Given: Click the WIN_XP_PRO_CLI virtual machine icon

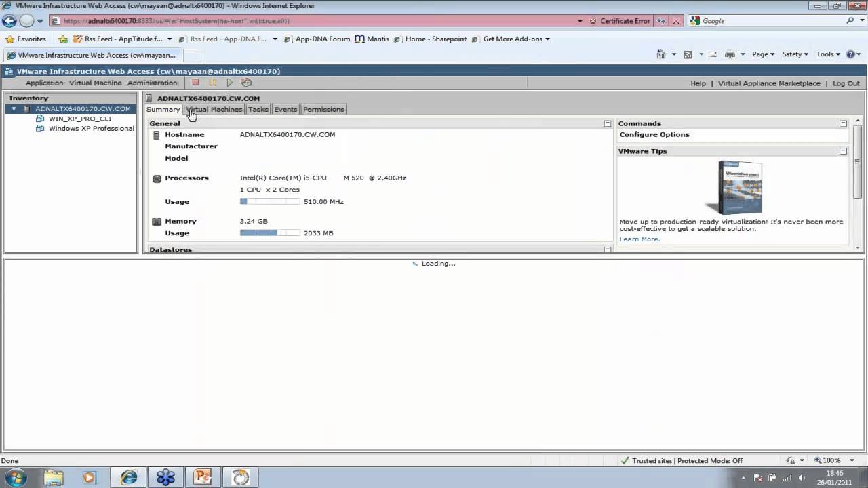Looking at the screenshot, I should pos(40,119).
